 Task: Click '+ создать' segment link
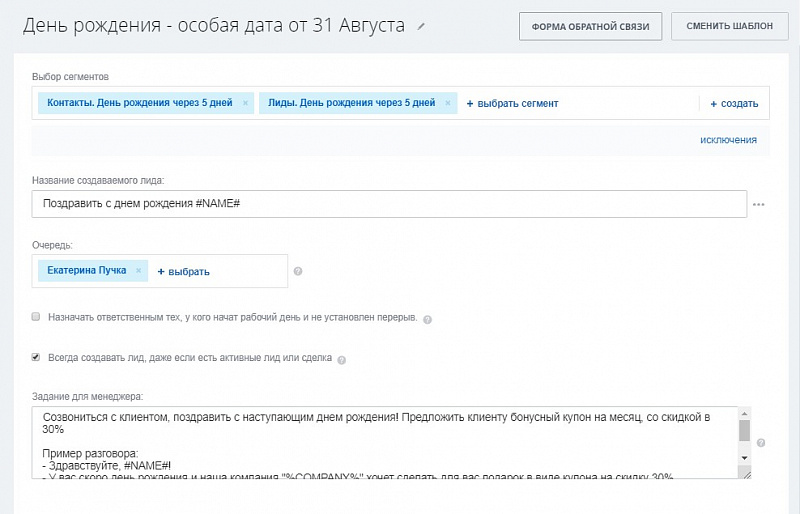point(734,104)
